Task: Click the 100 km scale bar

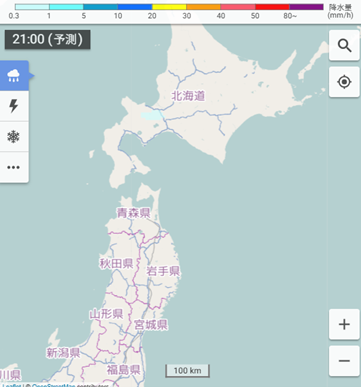Action: coord(187,371)
